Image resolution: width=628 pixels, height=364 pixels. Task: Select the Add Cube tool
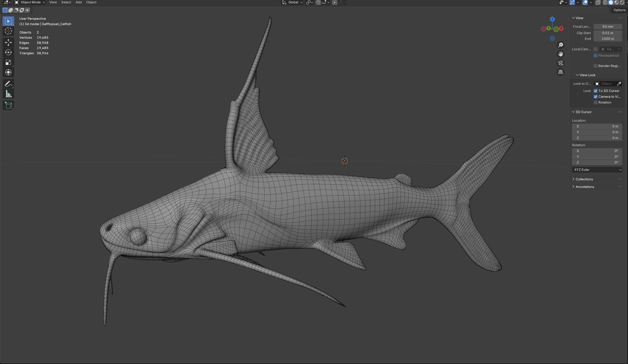(8, 105)
